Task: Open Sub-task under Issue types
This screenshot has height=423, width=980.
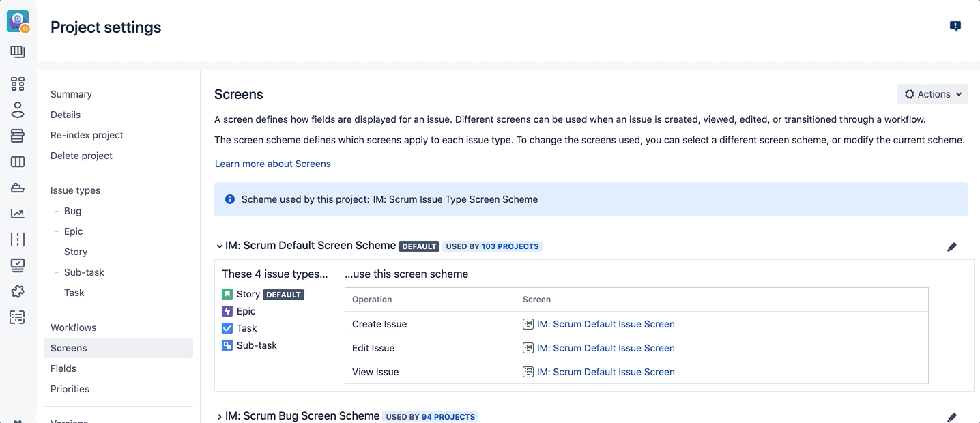Action: point(84,272)
